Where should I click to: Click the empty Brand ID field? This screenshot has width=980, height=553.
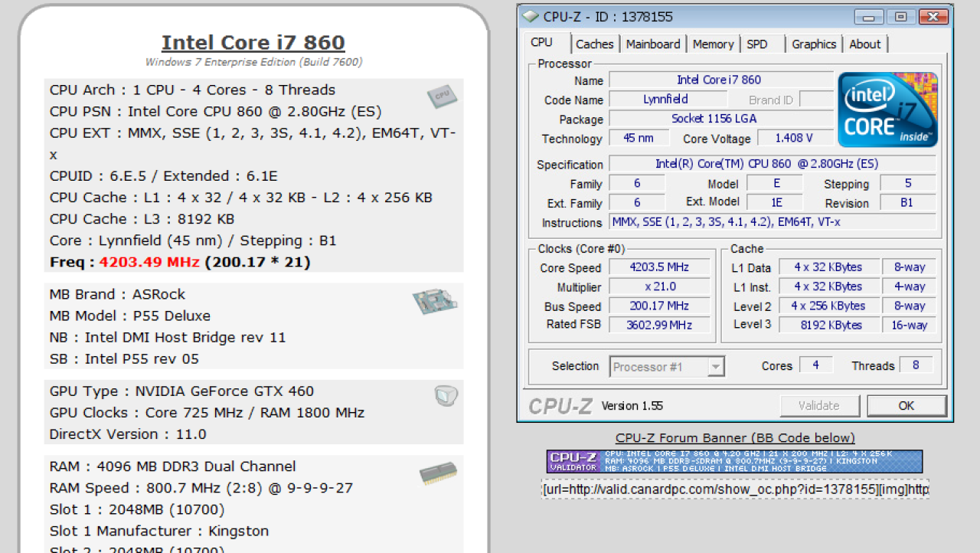tap(816, 100)
